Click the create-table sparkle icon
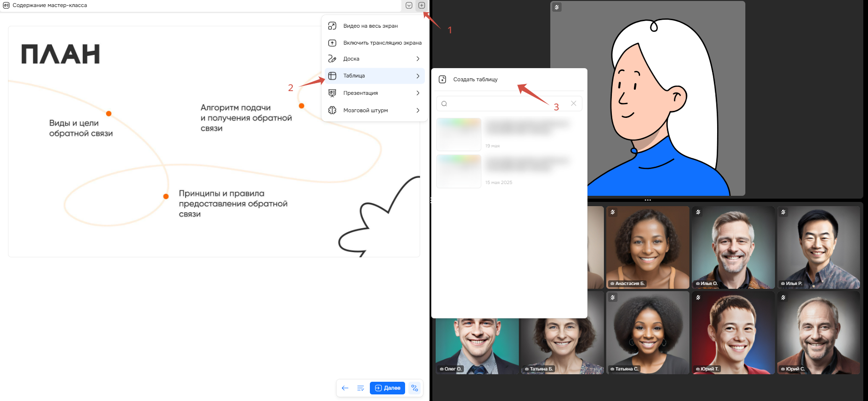Screen dimensions: 868x401 pyautogui.click(x=442, y=79)
